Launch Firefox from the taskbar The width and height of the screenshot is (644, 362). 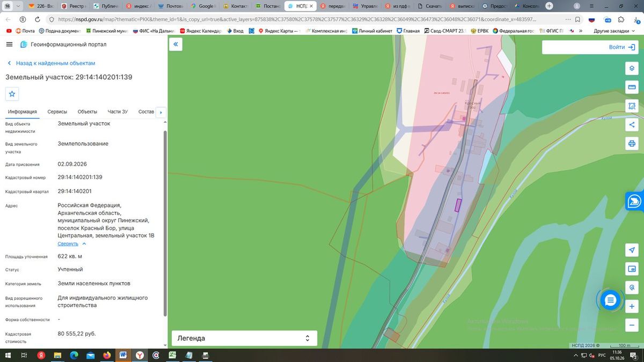(x=106, y=355)
